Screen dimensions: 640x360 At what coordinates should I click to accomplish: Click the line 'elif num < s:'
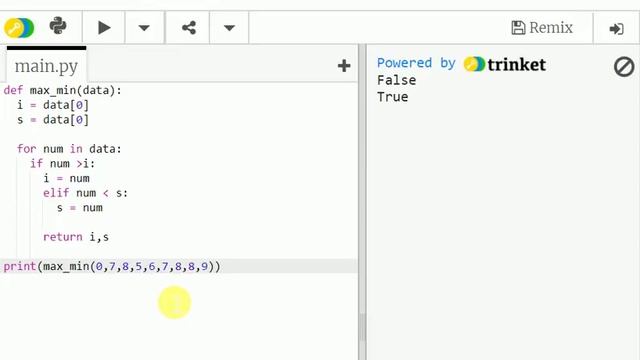[85, 193]
